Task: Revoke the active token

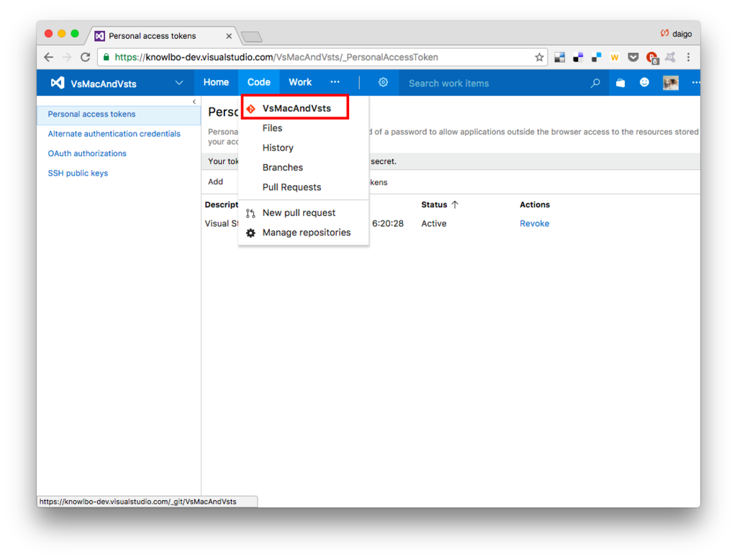Action: [x=535, y=223]
